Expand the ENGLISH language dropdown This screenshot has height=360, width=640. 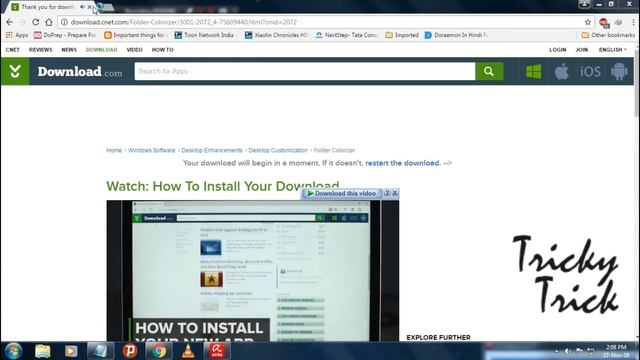click(613, 50)
